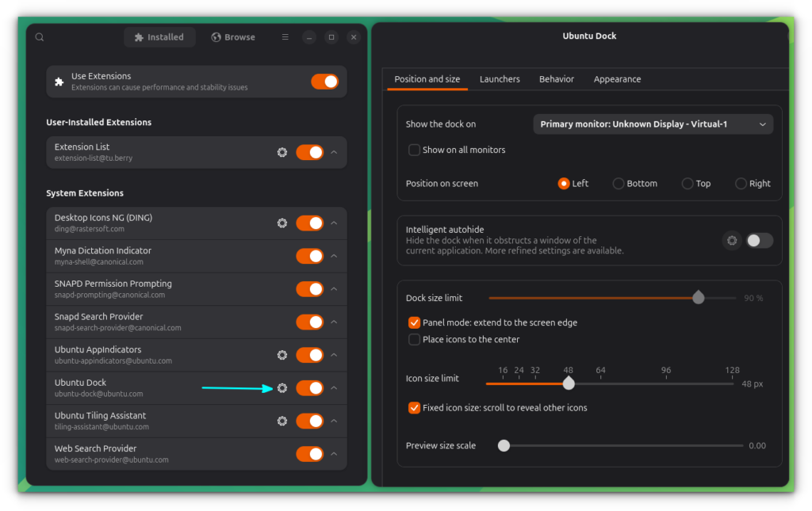
Task: Select the Installed extensions view
Action: [x=159, y=37]
